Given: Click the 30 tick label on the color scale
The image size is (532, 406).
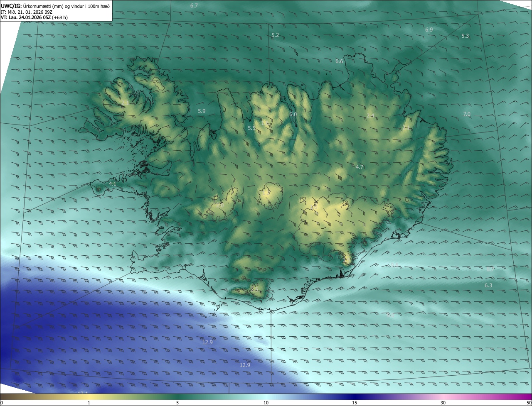Looking at the screenshot, I should tap(443, 403).
